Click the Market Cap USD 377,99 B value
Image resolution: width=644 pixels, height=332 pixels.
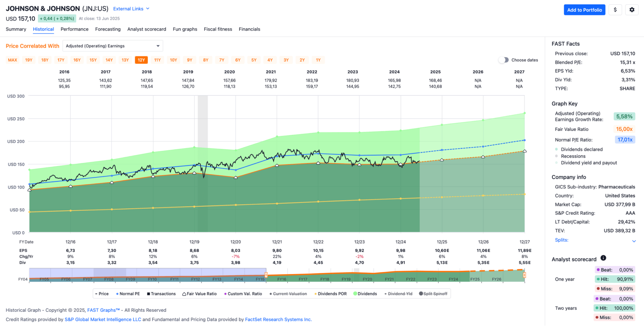pyautogui.click(x=620, y=205)
